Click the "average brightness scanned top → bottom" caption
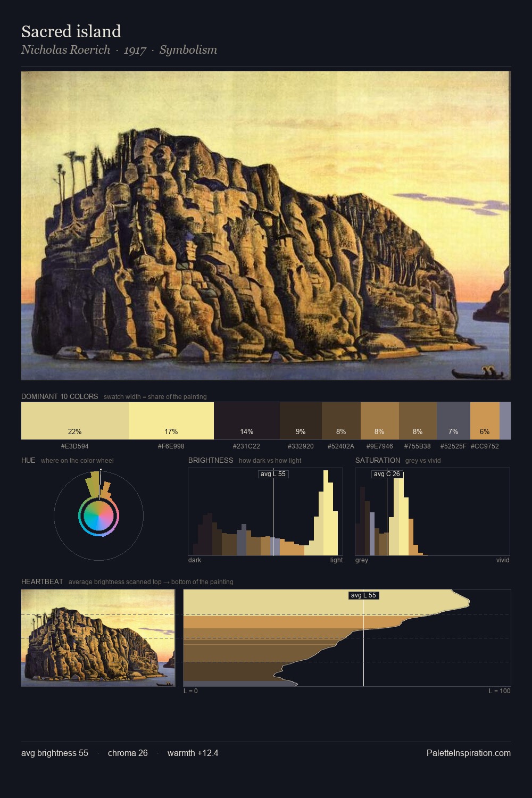The width and height of the screenshot is (532, 798). pos(151,582)
